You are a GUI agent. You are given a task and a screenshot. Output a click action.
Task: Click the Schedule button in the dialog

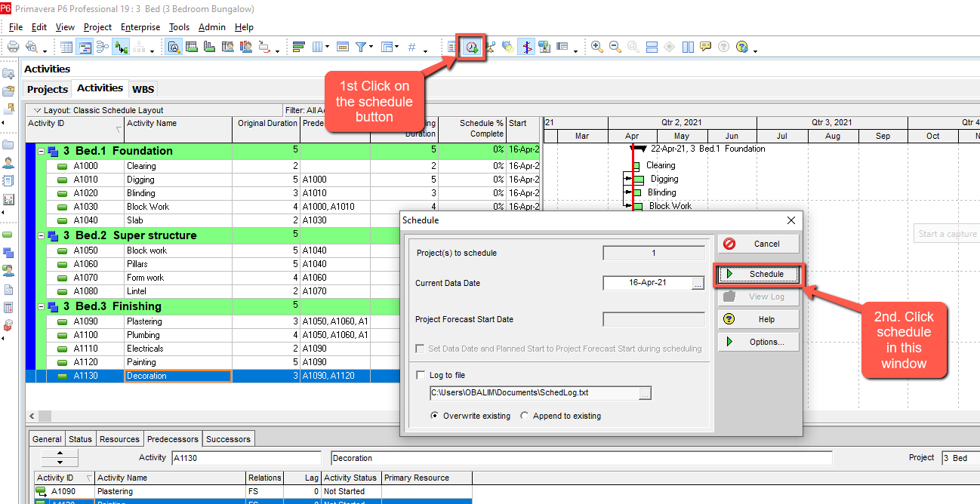(x=758, y=274)
